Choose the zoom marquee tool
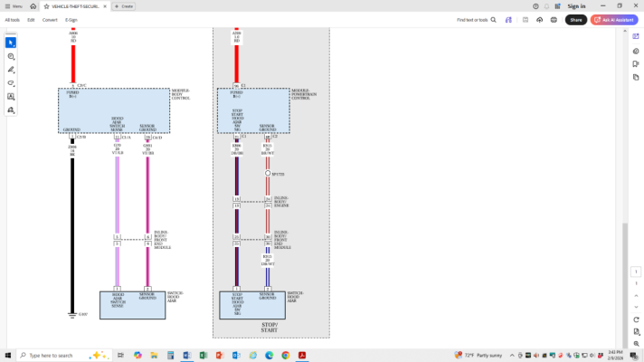 click(11, 56)
